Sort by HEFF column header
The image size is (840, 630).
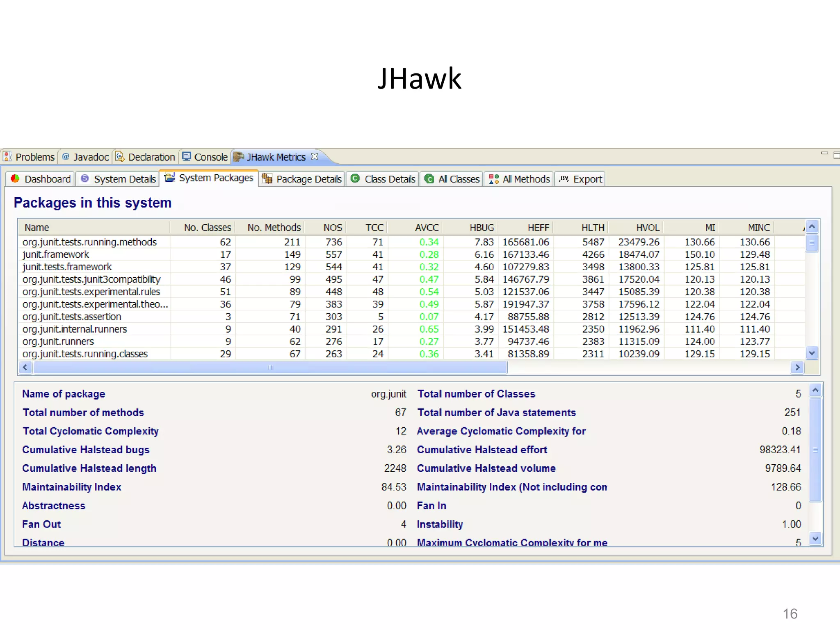[x=525, y=227]
